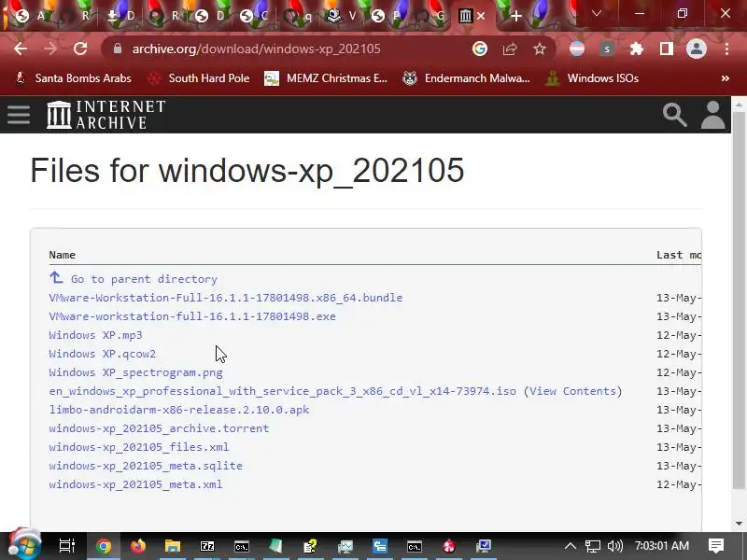This screenshot has height=560, width=747.
Task: Download VMware-Workstation-Full .bundle file
Action: [226, 298]
